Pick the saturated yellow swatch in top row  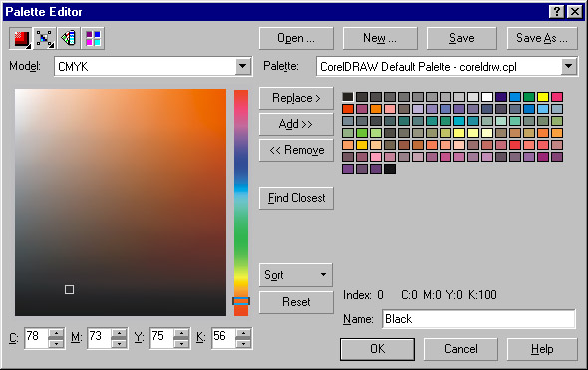(x=543, y=97)
